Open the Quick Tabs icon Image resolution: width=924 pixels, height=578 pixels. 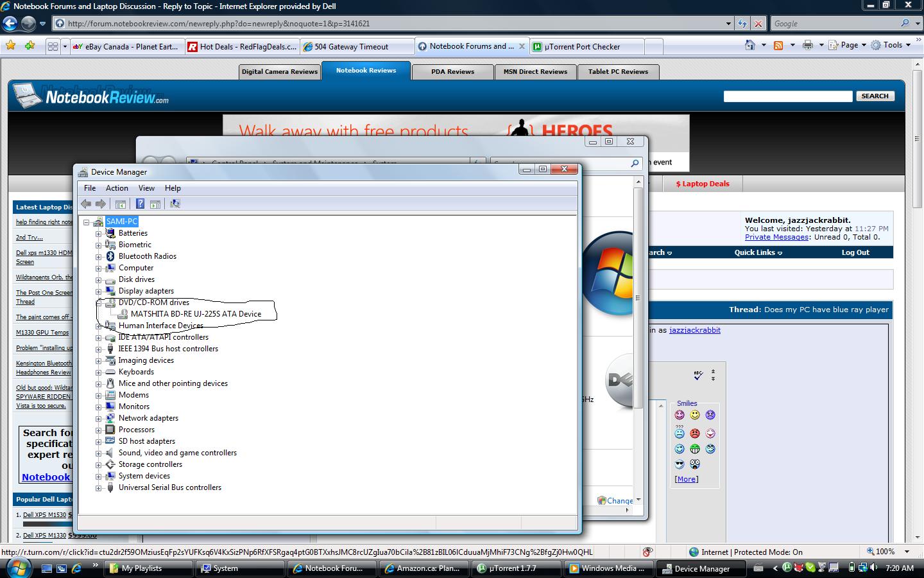click(53, 46)
